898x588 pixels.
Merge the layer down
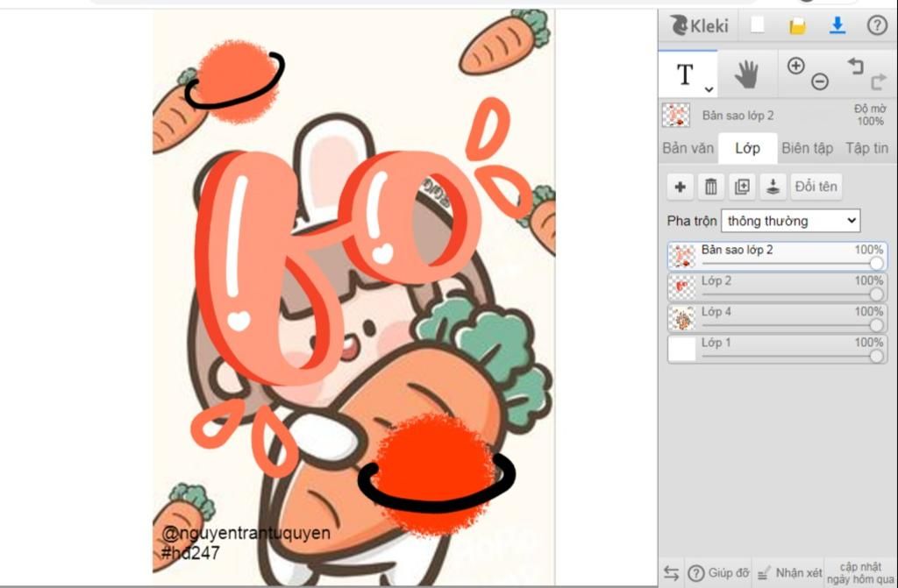click(x=773, y=187)
